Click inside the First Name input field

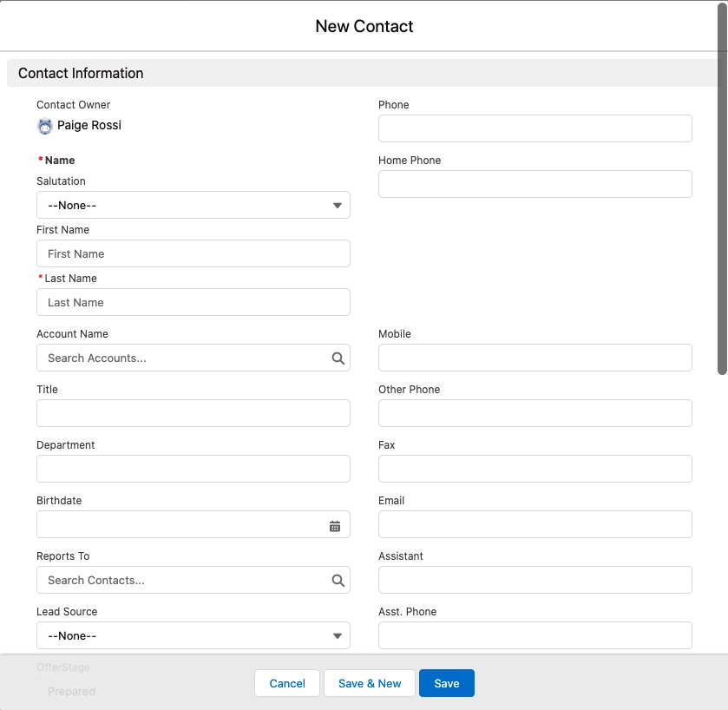(x=193, y=253)
